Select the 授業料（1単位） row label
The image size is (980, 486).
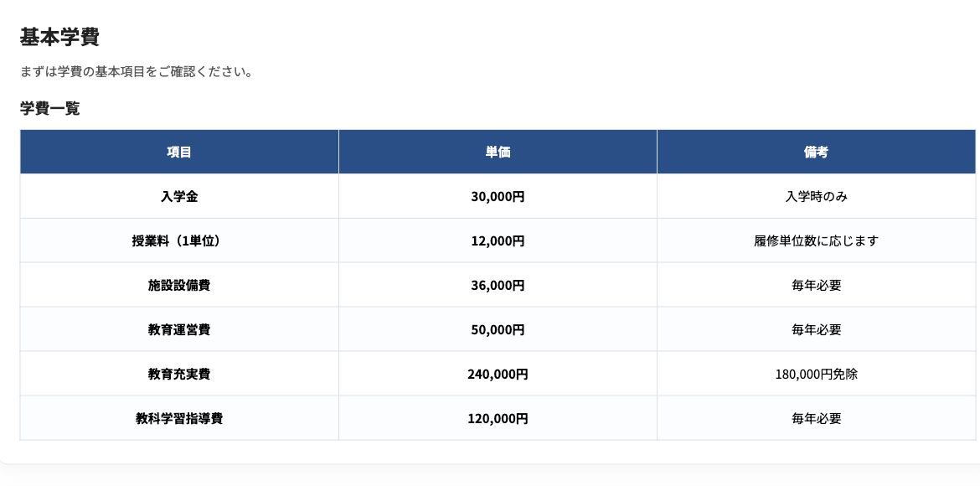[179, 240]
